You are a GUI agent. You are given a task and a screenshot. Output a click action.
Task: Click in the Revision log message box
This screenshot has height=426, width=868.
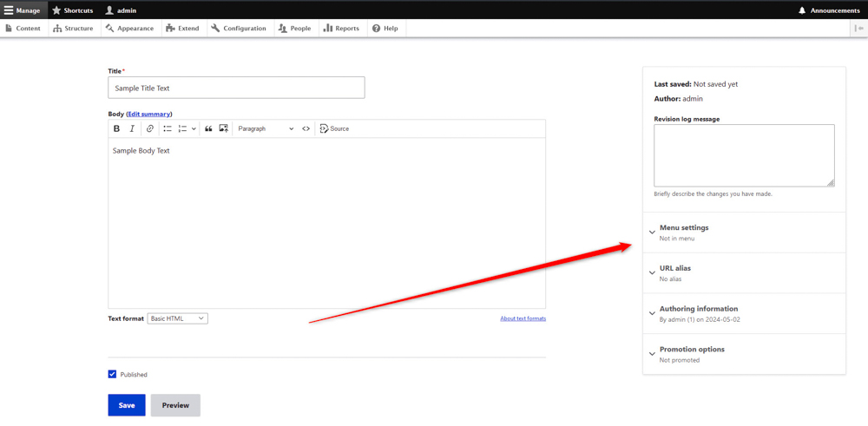click(744, 155)
